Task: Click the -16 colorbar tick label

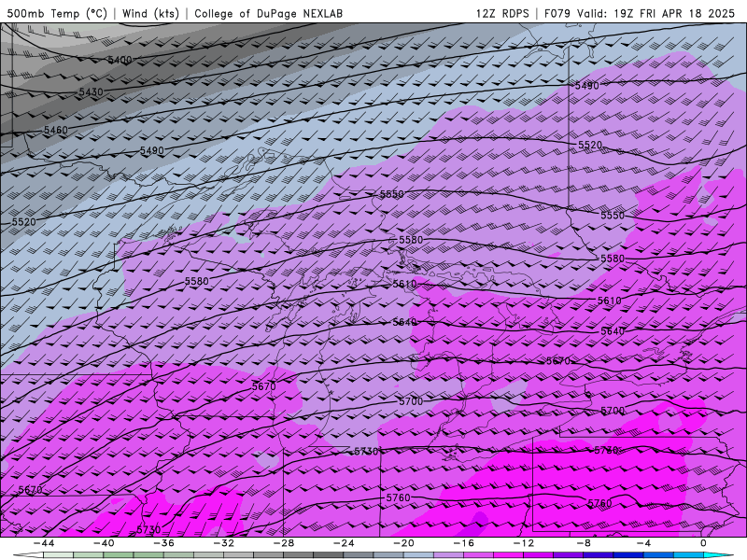Action: [463, 543]
